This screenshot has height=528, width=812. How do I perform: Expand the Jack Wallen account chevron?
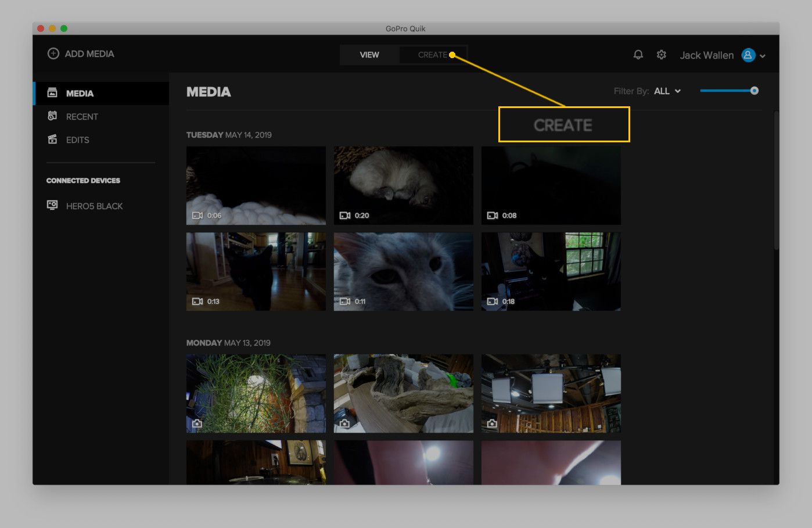(763, 56)
